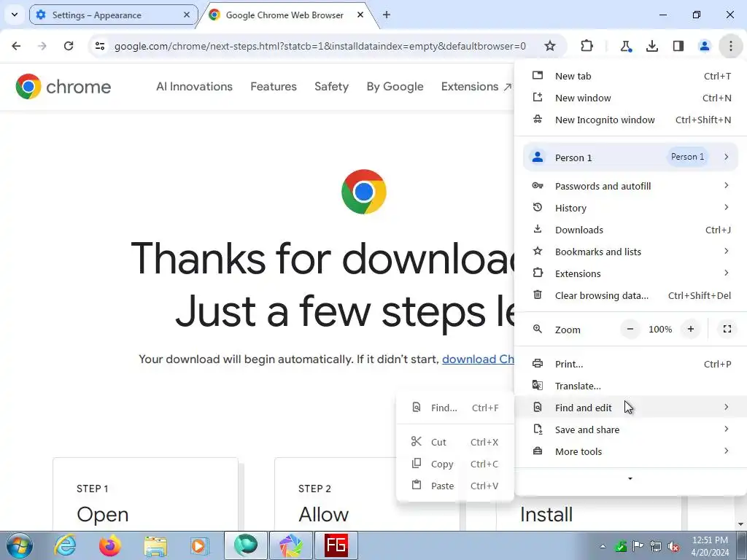Click the taskbar clock showing 12:51 PM
The image size is (747, 560).
(x=711, y=546)
